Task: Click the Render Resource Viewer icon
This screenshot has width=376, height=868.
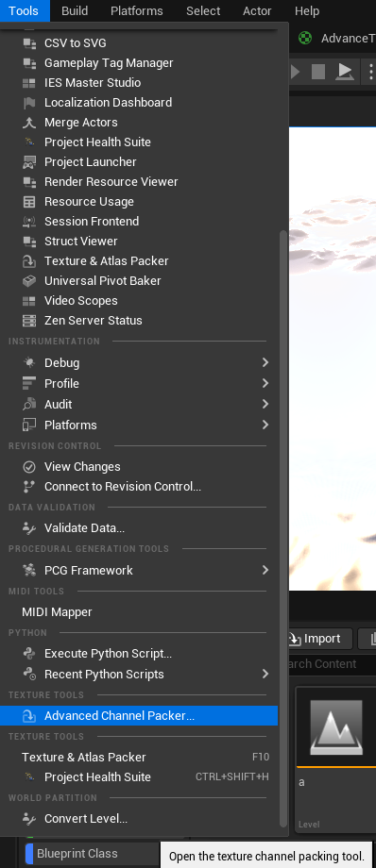Action: pyautogui.click(x=29, y=182)
